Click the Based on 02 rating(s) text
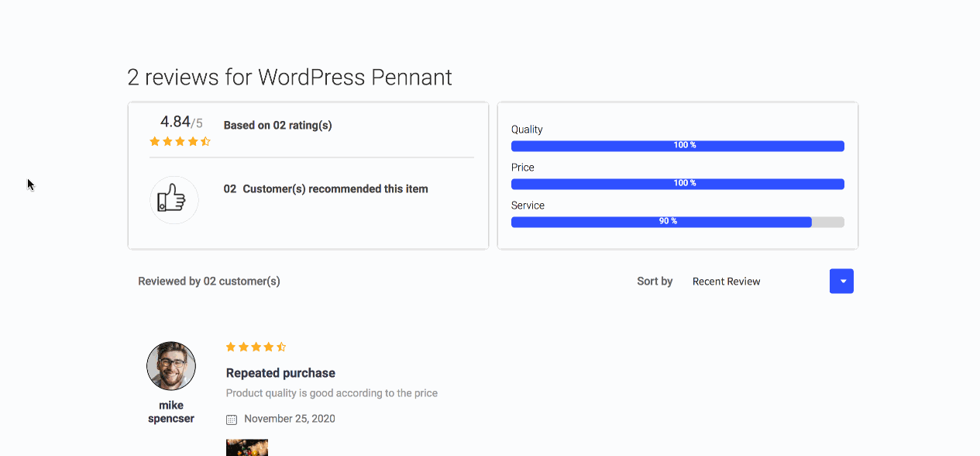 277,125
